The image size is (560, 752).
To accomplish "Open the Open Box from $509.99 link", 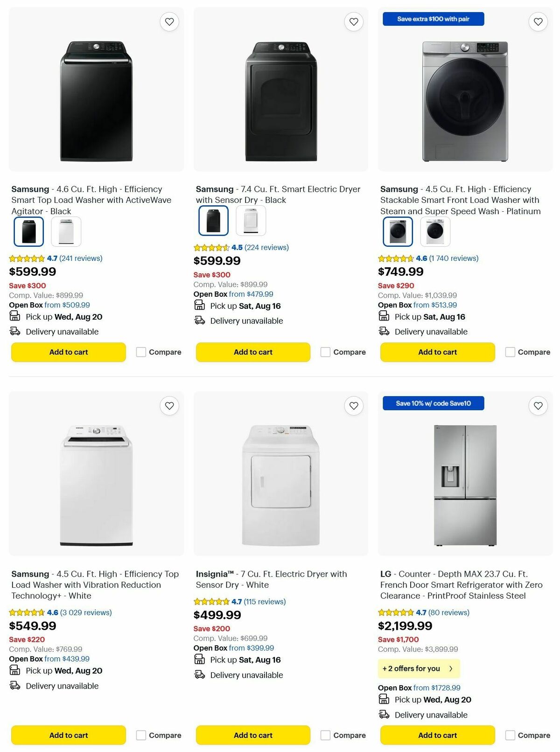I will click(x=67, y=305).
